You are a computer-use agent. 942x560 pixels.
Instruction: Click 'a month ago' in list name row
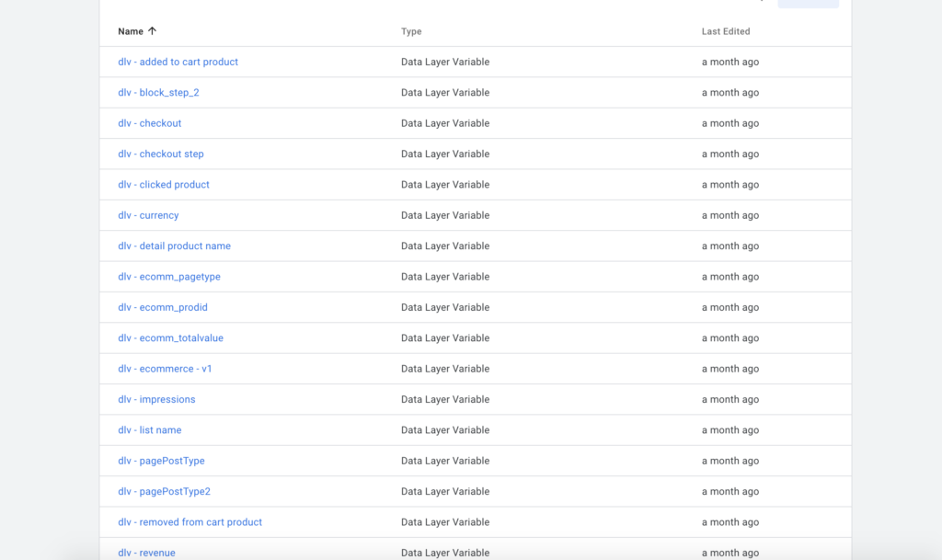[729, 429]
